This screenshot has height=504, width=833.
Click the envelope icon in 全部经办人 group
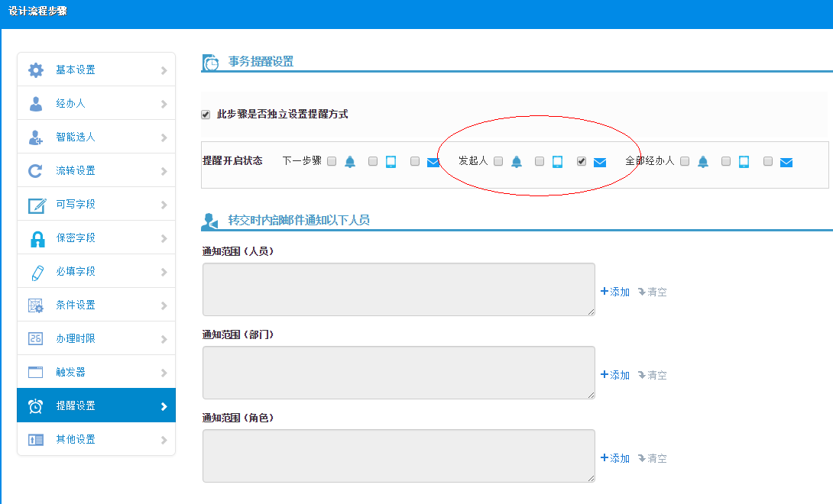(786, 162)
